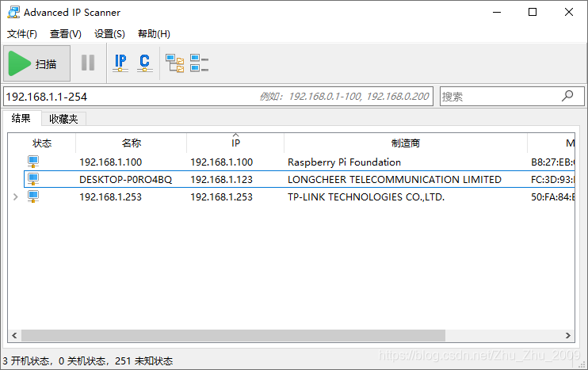Click the horizontal scrollbar right arrow
588x370 pixels.
[567, 335]
